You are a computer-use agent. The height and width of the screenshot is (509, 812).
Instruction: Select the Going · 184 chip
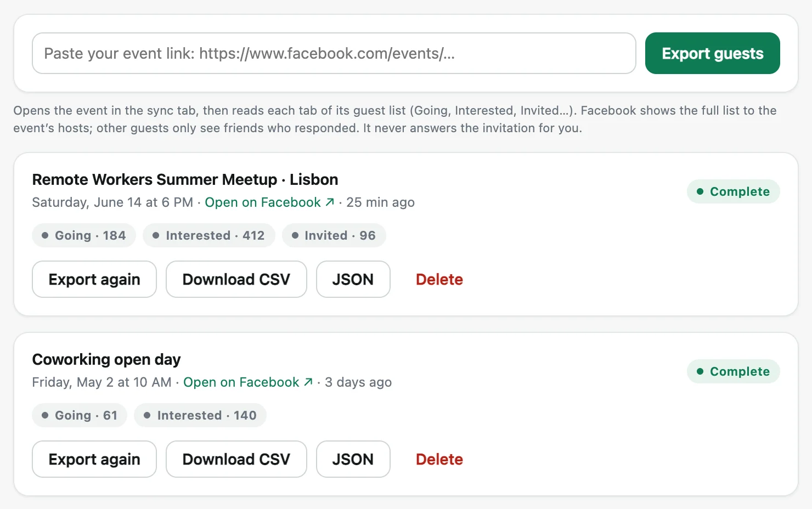click(84, 235)
